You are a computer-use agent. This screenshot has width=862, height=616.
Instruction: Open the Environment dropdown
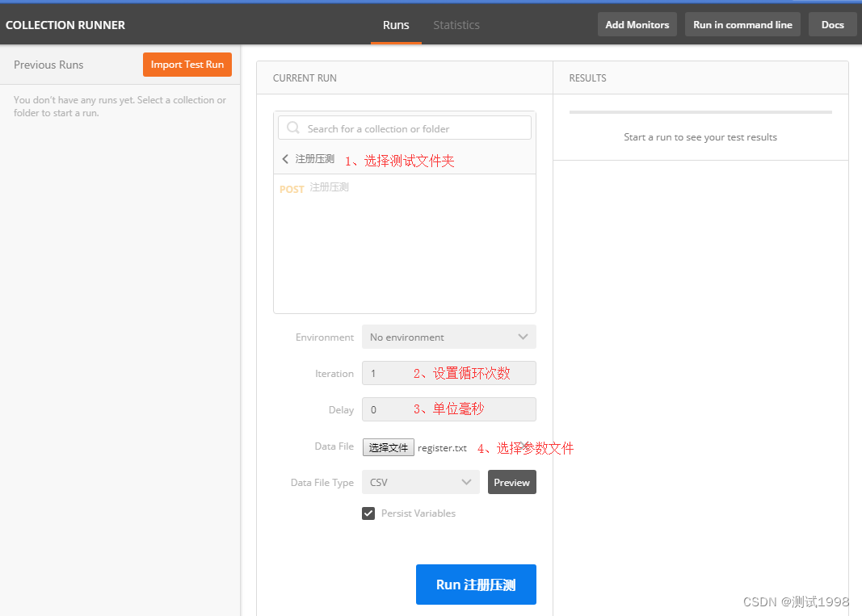point(448,337)
